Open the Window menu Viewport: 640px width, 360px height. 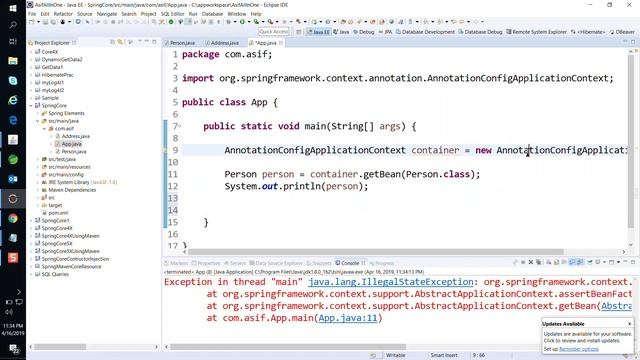click(237, 14)
